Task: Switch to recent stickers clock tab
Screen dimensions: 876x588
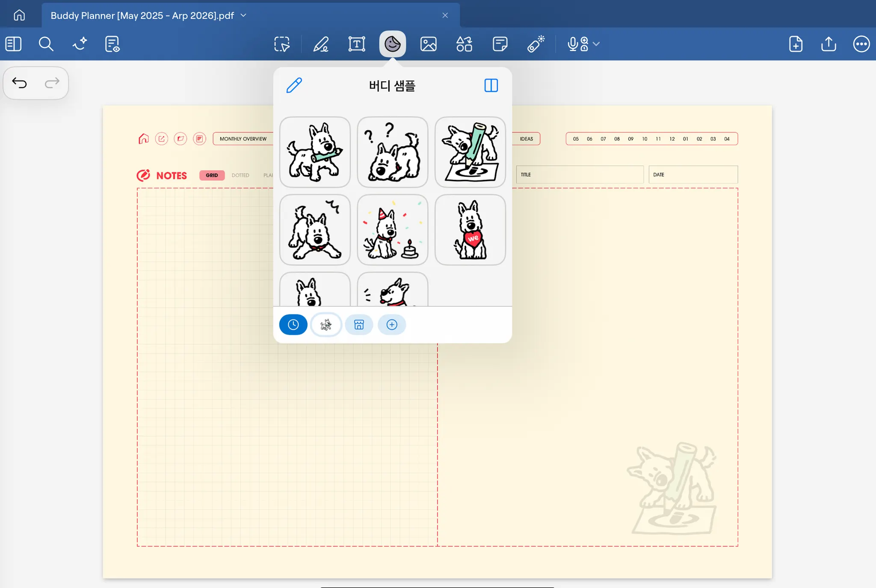Action: tap(293, 325)
